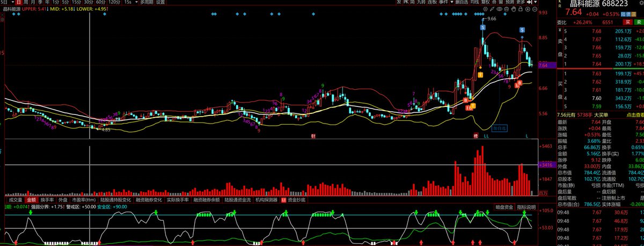The width and height of the screenshot is (644, 246).
Task: Open the 事件 events dropdown arrow
Action: (452, 3)
